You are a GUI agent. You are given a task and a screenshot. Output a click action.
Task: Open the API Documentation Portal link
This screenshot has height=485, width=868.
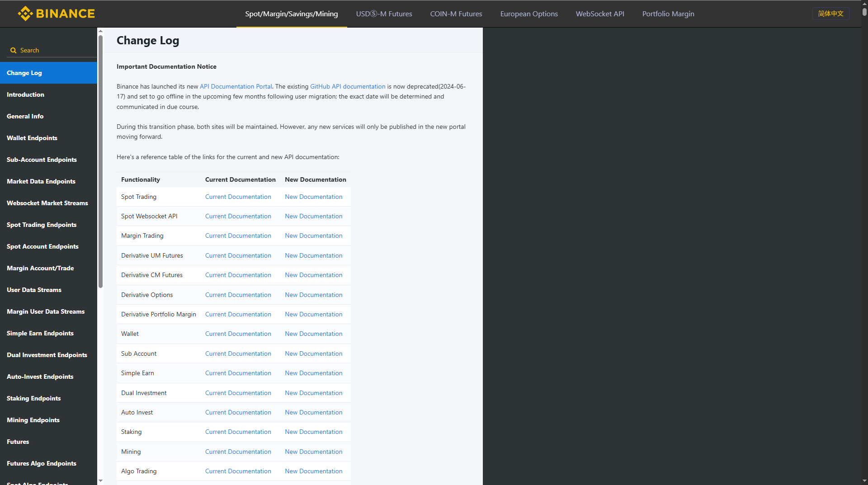pos(236,86)
